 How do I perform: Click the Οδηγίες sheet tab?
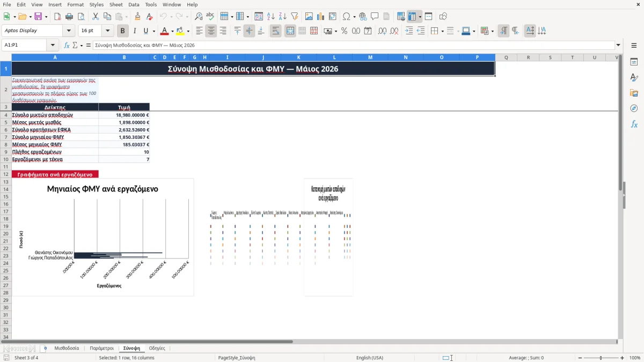pos(157,349)
